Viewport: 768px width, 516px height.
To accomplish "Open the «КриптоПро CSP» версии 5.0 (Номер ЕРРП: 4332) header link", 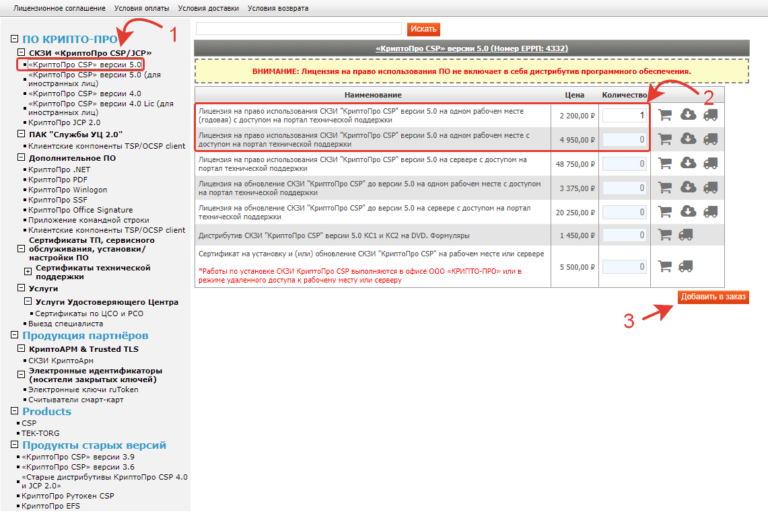I will [x=472, y=48].
